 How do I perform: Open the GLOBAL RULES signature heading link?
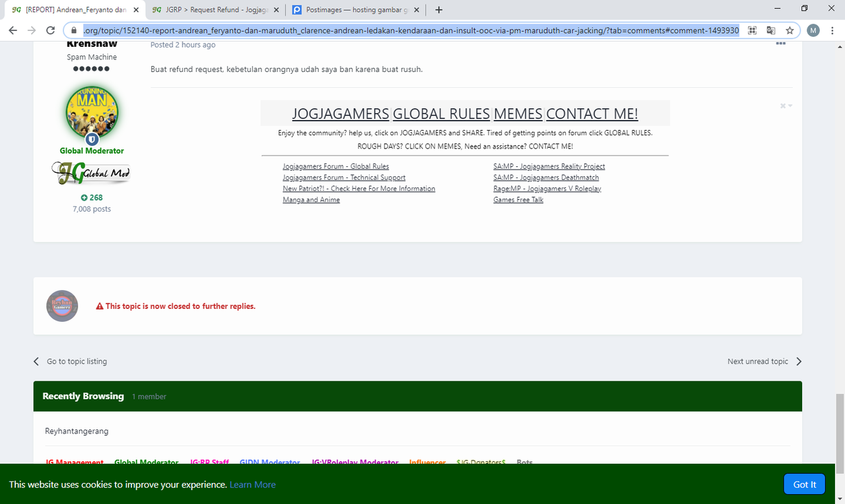point(442,113)
